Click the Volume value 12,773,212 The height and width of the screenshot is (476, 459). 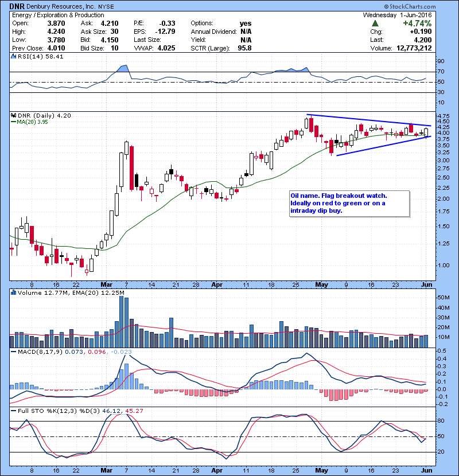click(414, 48)
